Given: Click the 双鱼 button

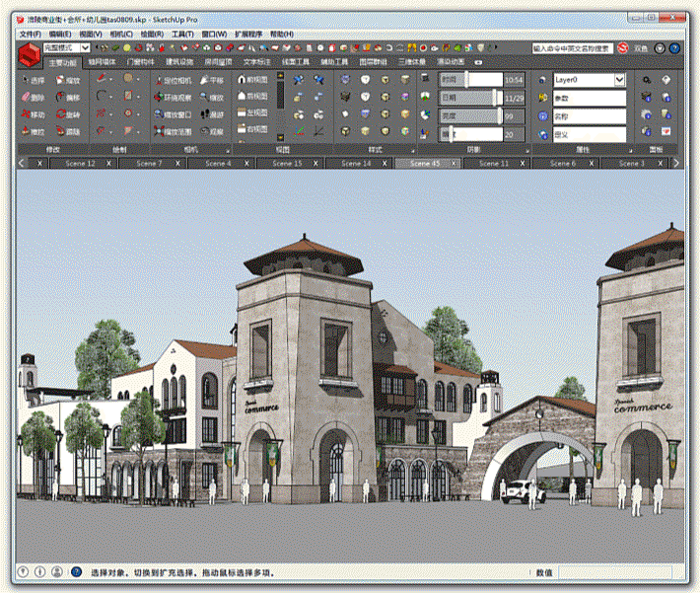Looking at the screenshot, I should [x=641, y=47].
